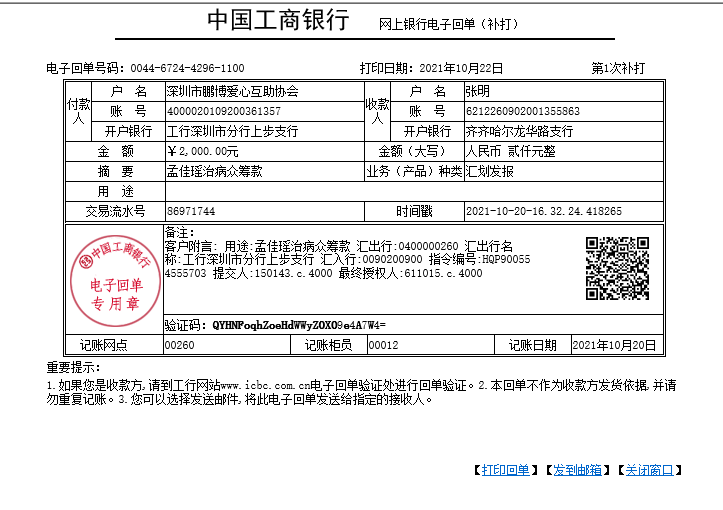Click 业务（产品）种类 label
The width and height of the screenshot is (723, 510).
coord(414,171)
